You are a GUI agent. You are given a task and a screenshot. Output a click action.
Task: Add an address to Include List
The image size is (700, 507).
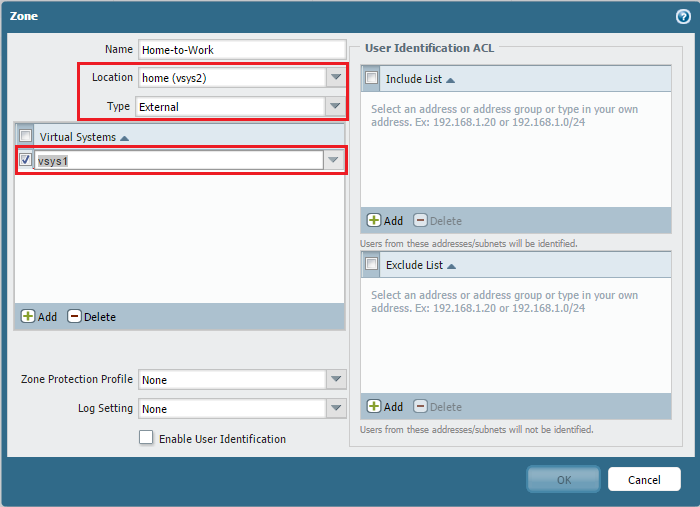(x=385, y=220)
